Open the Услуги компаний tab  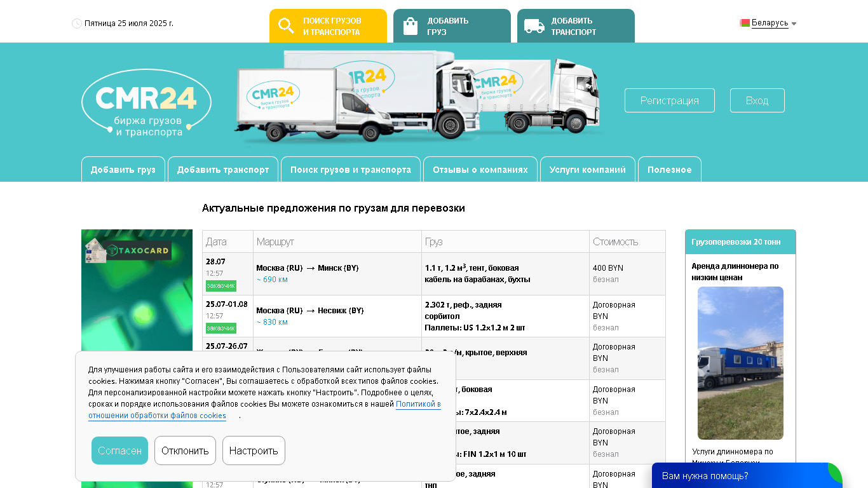(x=588, y=170)
